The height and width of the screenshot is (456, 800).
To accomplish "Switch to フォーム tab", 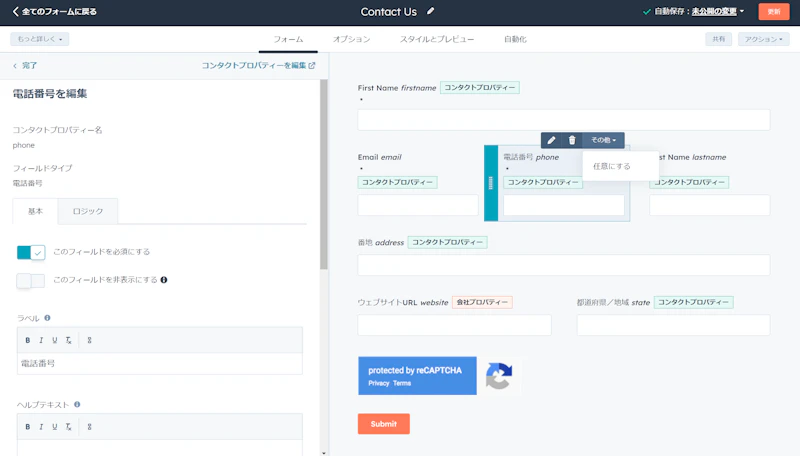I will pyautogui.click(x=288, y=39).
